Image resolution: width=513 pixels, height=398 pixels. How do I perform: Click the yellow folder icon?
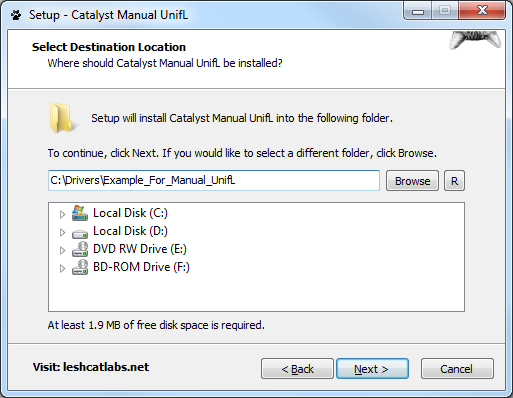coord(61,118)
